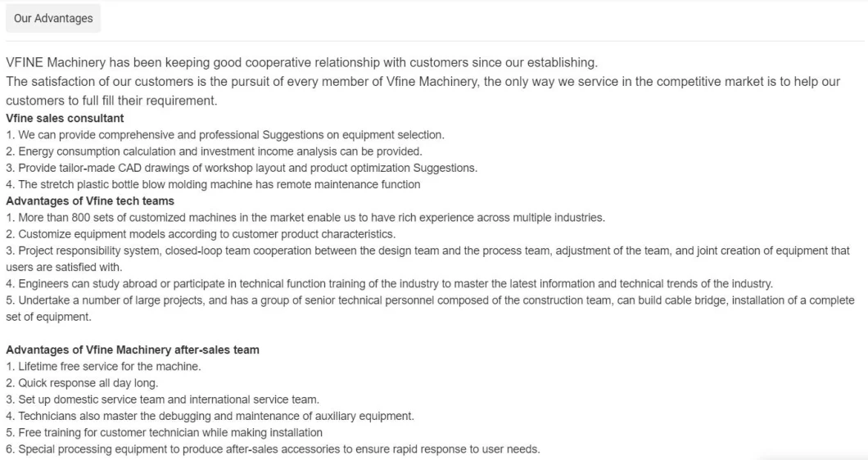Click the project responsibility system line
This screenshot has width=868, height=460.
[427, 250]
